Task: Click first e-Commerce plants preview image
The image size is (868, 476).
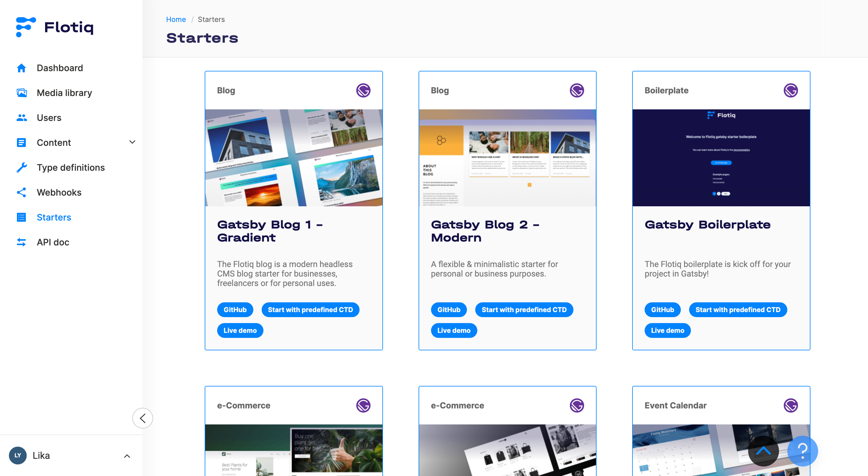Action: 294,450
